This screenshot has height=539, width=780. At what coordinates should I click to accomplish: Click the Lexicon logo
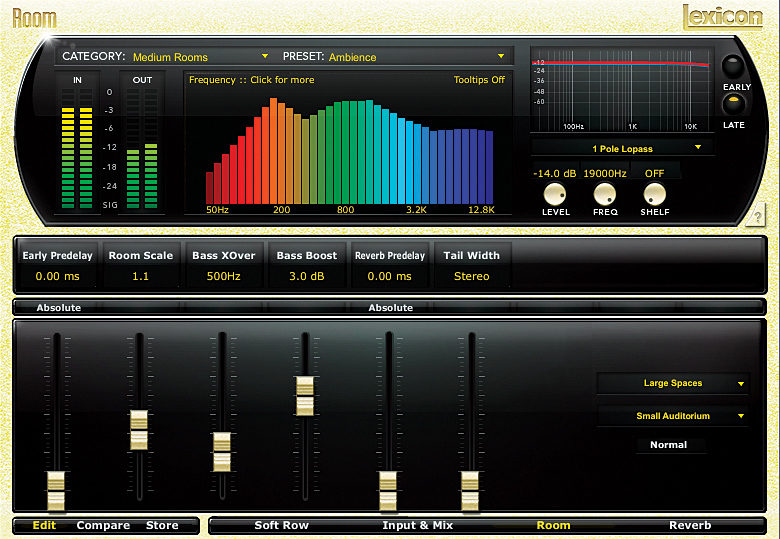click(722, 17)
